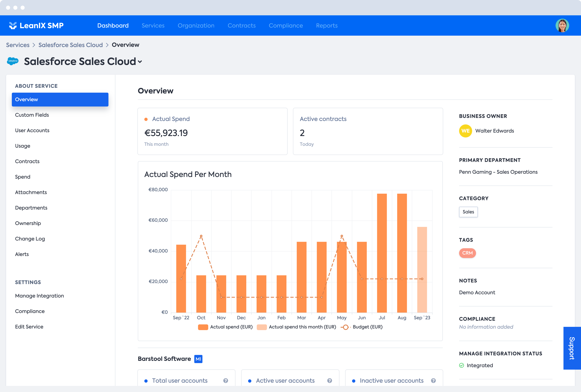This screenshot has height=392, width=581.
Task: Click the Demo Account note text
Action: pos(477,292)
